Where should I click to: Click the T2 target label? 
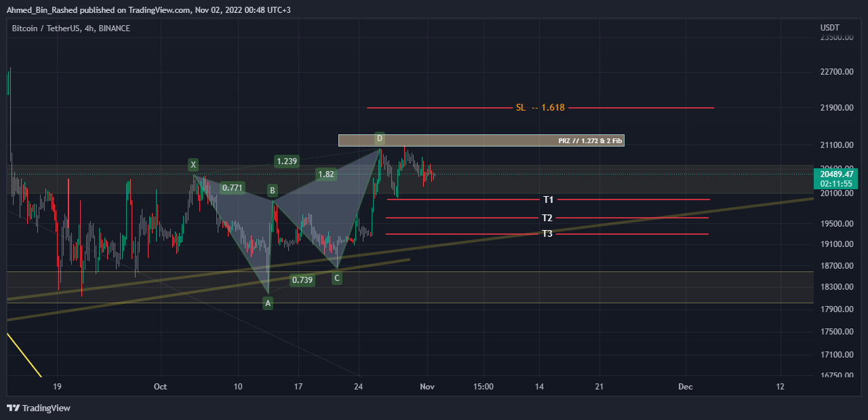pos(547,217)
